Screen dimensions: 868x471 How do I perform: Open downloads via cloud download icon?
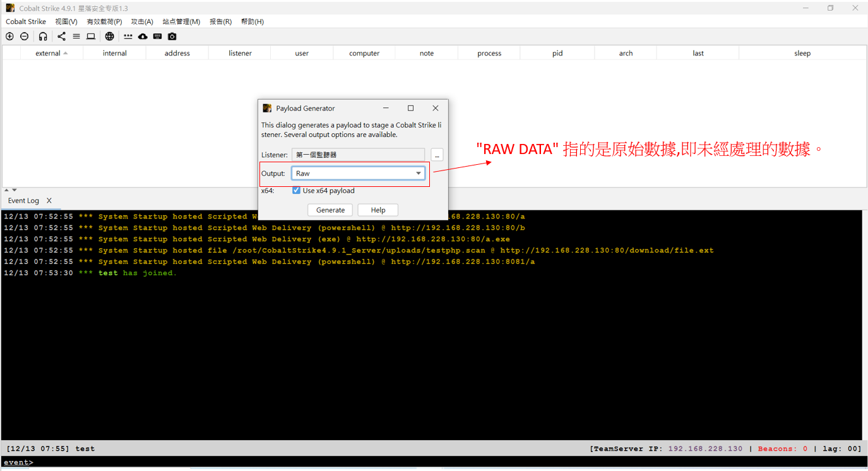click(x=143, y=37)
